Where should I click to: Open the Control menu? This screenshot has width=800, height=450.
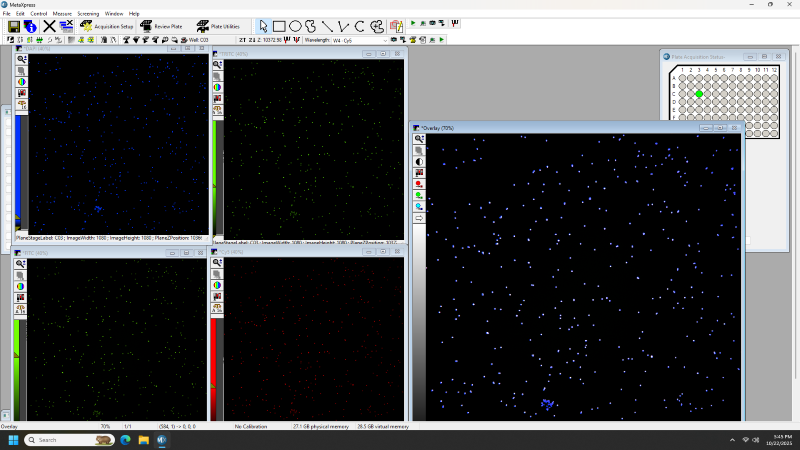coord(38,13)
